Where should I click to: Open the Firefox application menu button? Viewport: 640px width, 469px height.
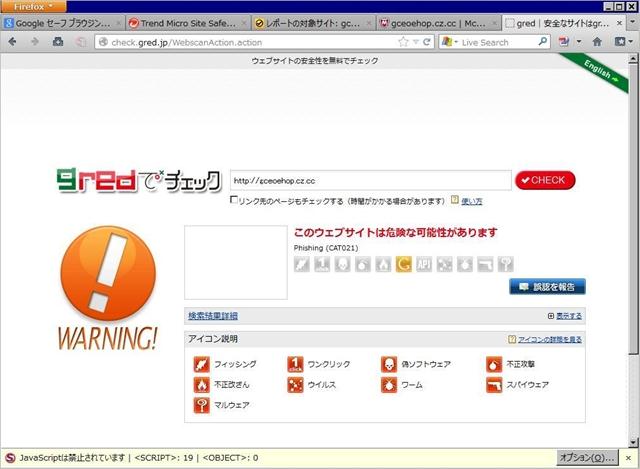pyautogui.click(x=33, y=7)
